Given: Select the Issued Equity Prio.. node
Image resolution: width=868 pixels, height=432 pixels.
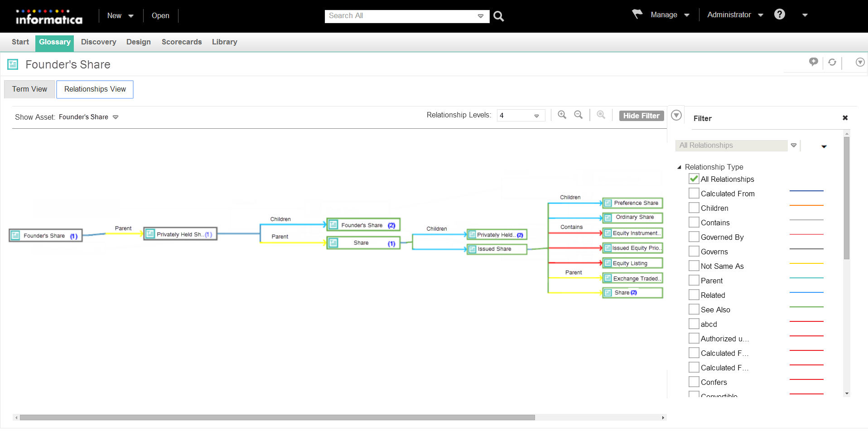Looking at the screenshot, I should [632, 248].
